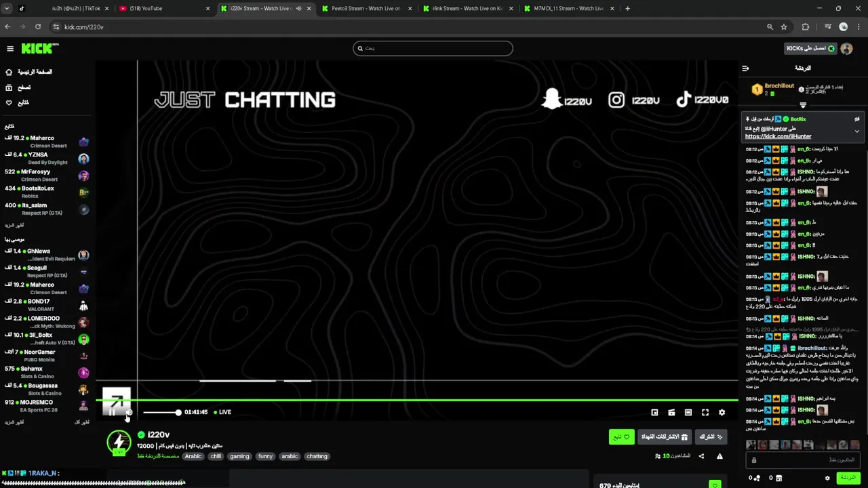Open the browse sidebar item
The height and width of the screenshot is (488, 868).
(18, 87)
